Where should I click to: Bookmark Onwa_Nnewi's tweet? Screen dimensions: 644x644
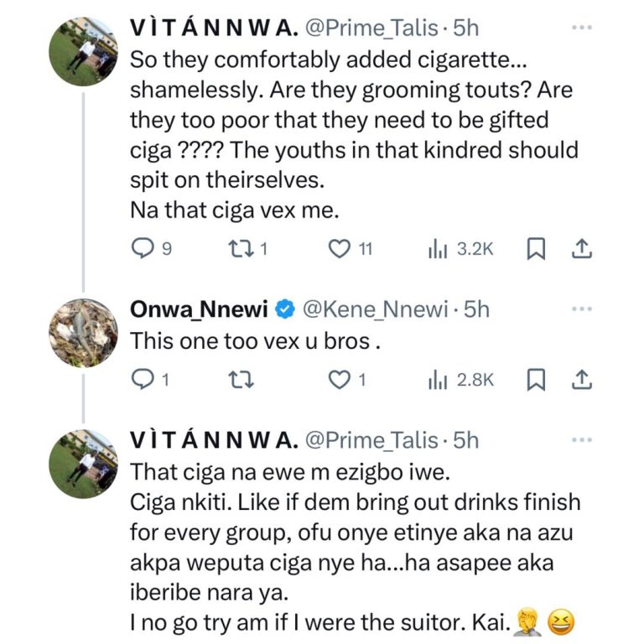[x=533, y=380]
